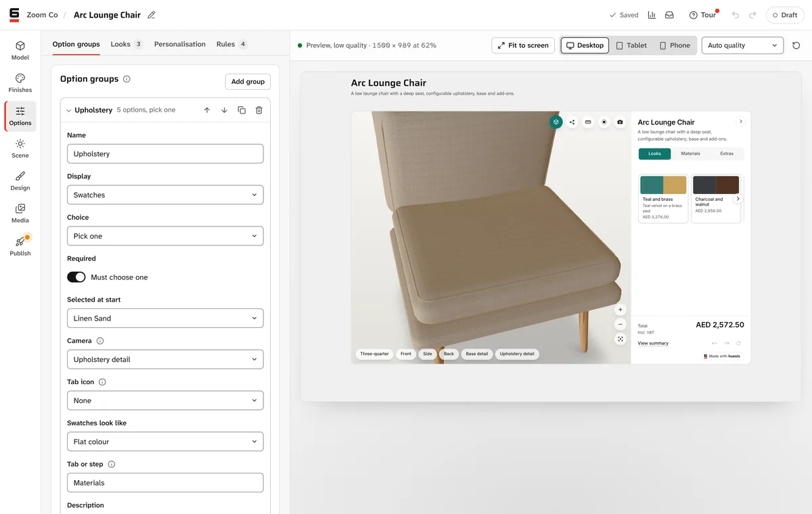Collapse the Upholstery group with its chevron
The width and height of the screenshot is (812, 514).
[x=69, y=110]
